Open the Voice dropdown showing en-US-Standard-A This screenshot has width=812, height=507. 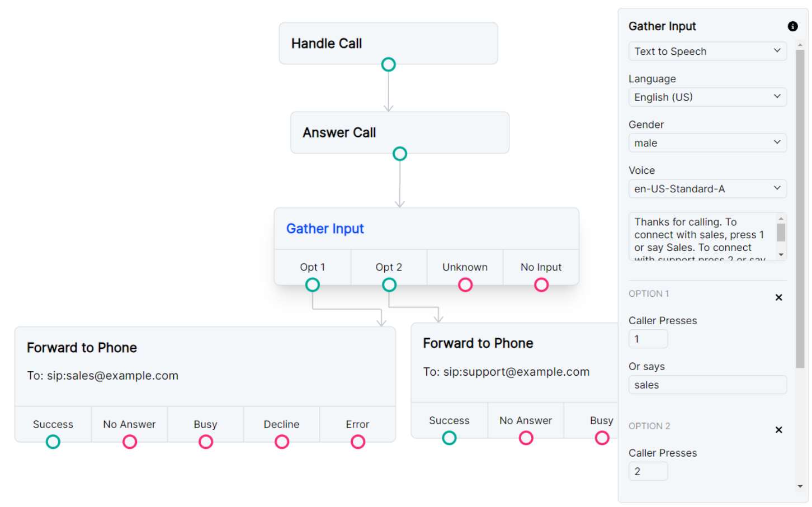tap(707, 188)
